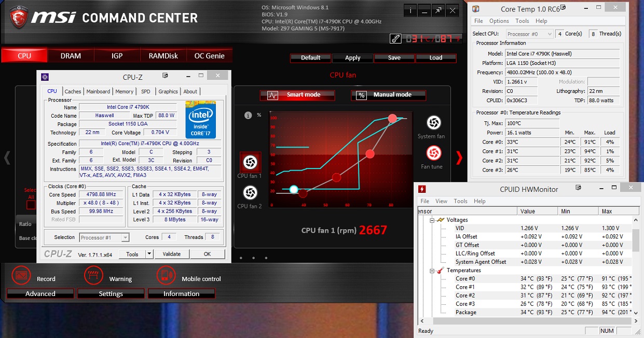
Task: Click the Record icon
Action: click(21, 275)
